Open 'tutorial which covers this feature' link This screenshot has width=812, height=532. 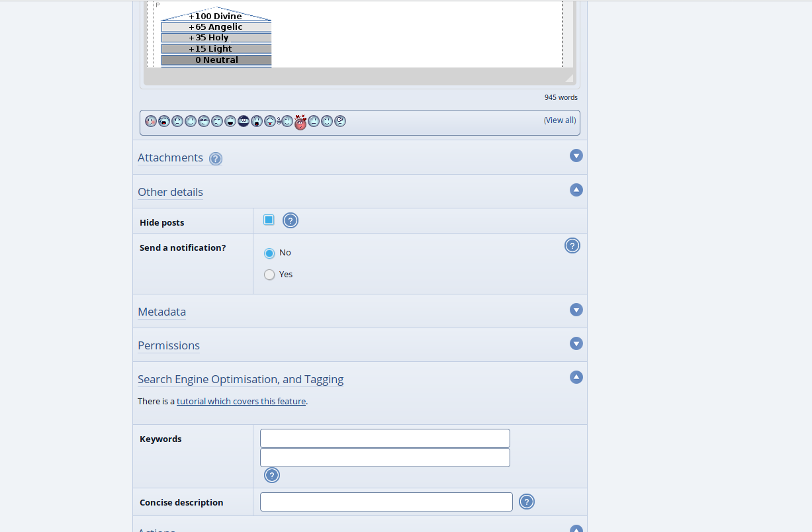(241, 401)
